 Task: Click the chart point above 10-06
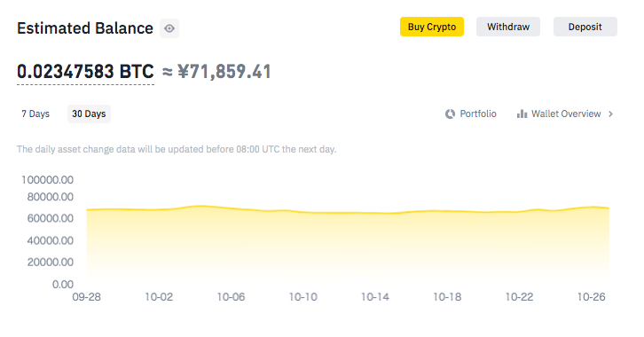pos(231,208)
